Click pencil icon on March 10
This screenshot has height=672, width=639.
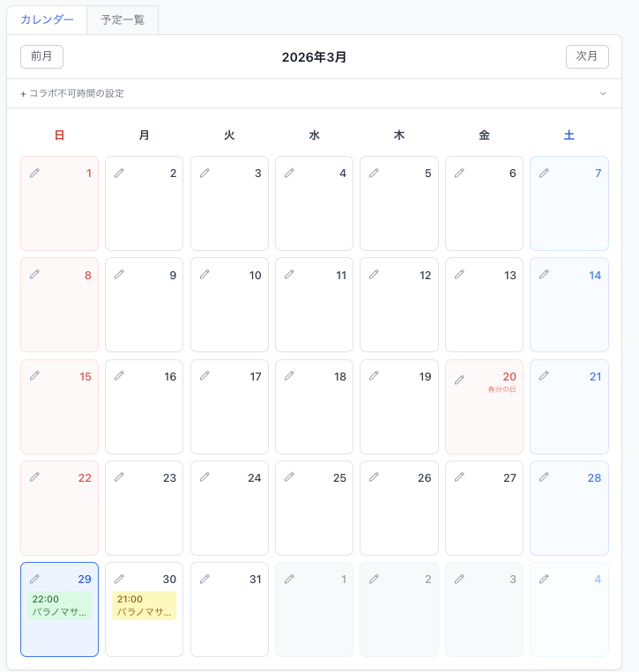tap(204, 274)
